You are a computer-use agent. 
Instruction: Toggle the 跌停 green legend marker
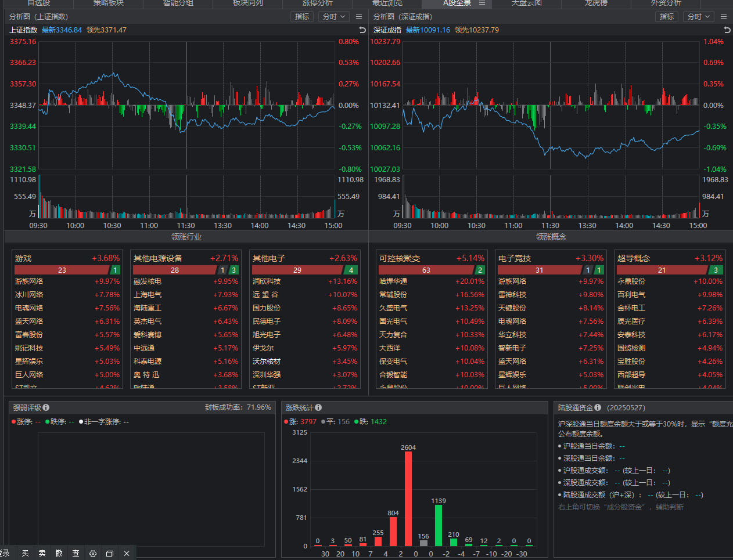coord(47,422)
